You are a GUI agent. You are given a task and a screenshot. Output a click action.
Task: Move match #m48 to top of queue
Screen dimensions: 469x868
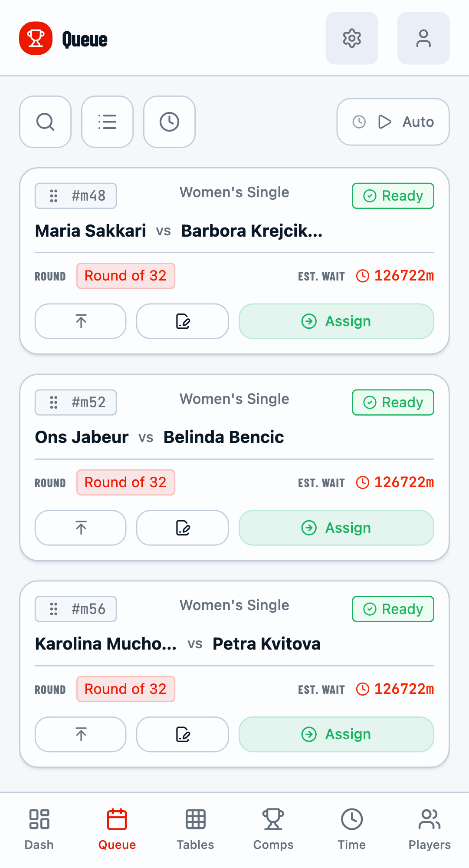pos(80,321)
